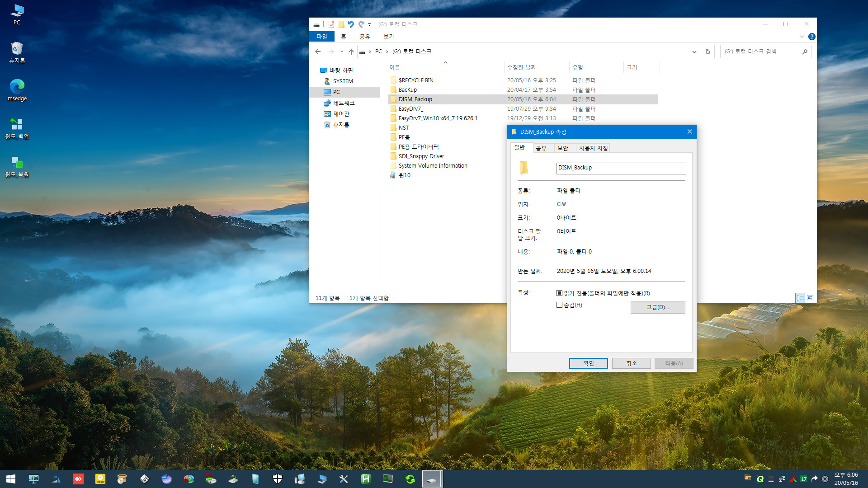The width and height of the screenshot is (868, 488).
Task: Launch msedge from the desktop
Action: (17, 90)
